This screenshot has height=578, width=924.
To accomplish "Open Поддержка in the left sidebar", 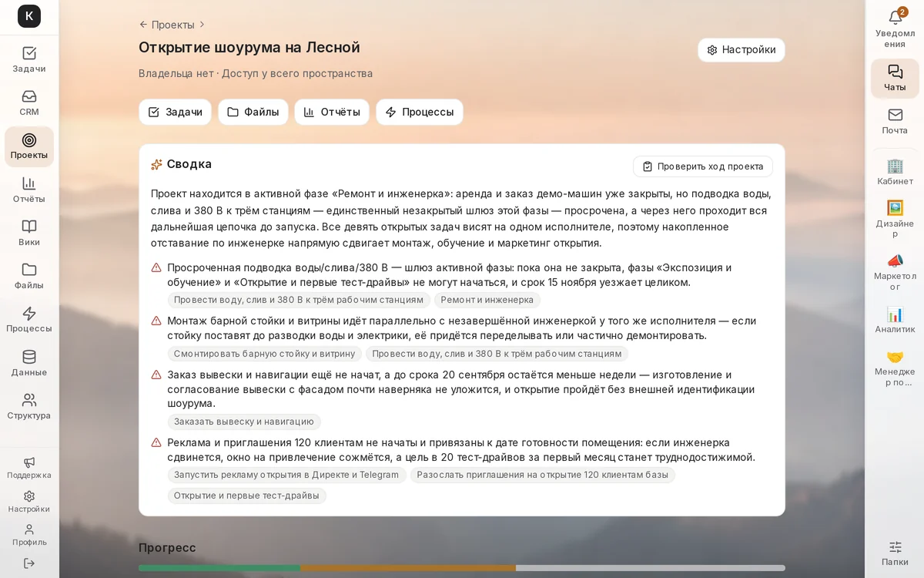I will 29,468.
